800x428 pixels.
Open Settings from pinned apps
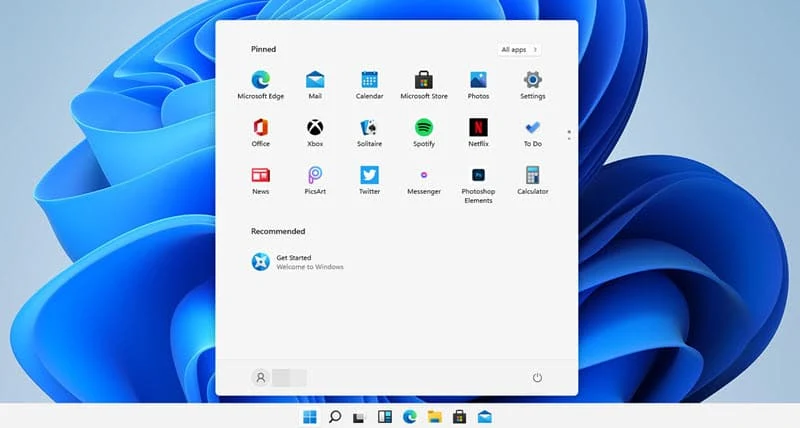pyautogui.click(x=533, y=85)
